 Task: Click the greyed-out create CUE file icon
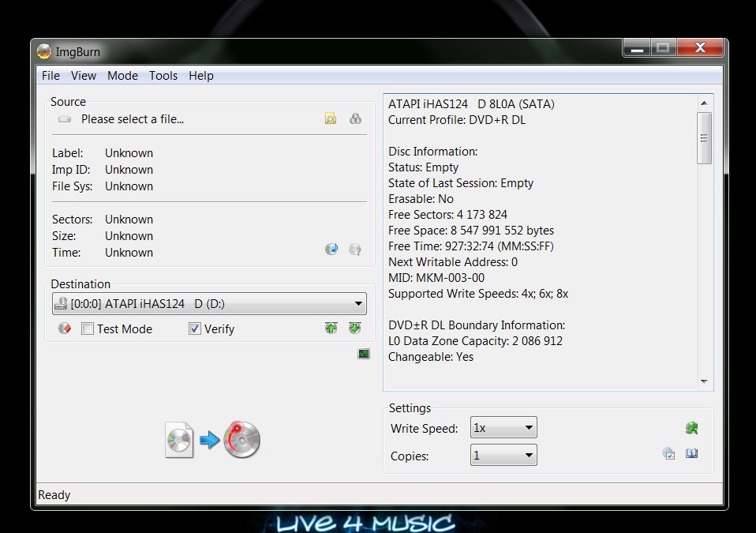(355, 249)
